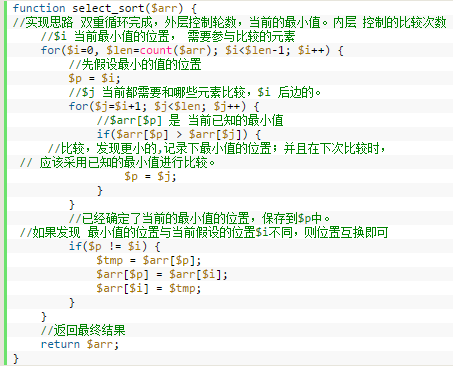This screenshot has width=453, height=367.
Task: Click the $arr[$p] = $arr[$i]; statement
Action: [x=162, y=274]
